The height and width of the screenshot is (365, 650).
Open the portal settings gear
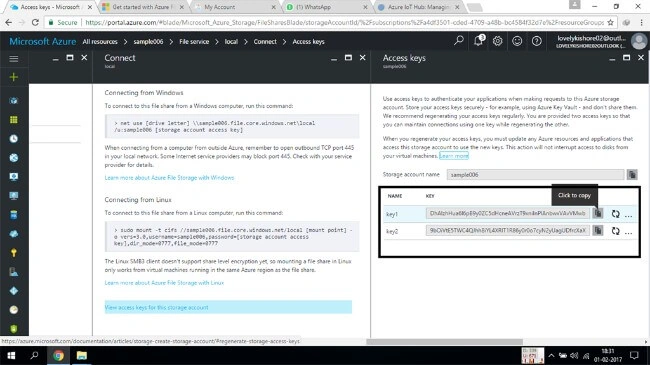click(x=497, y=41)
